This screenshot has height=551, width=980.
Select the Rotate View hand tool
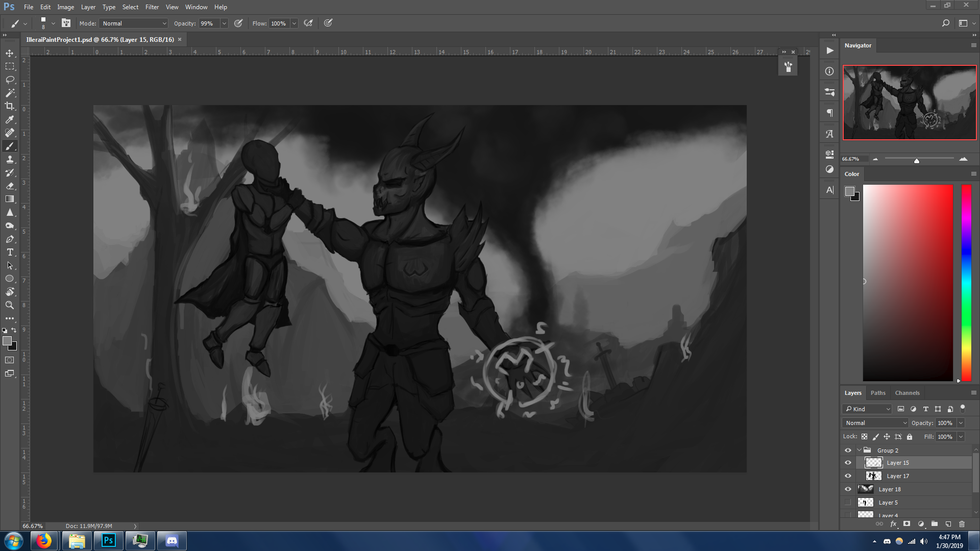tap(10, 292)
